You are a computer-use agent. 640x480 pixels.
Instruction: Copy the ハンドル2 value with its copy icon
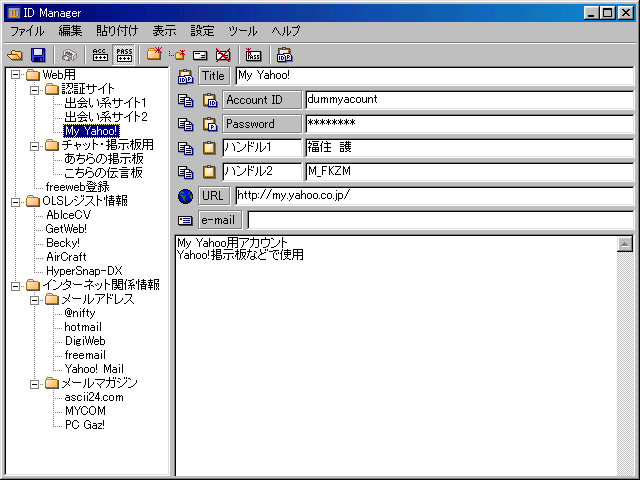pos(186,172)
